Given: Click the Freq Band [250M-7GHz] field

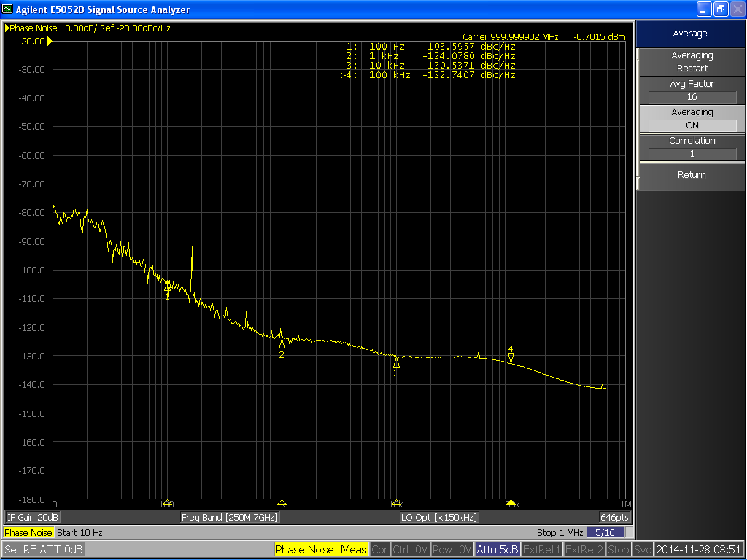Looking at the screenshot, I should [x=230, y=517].
